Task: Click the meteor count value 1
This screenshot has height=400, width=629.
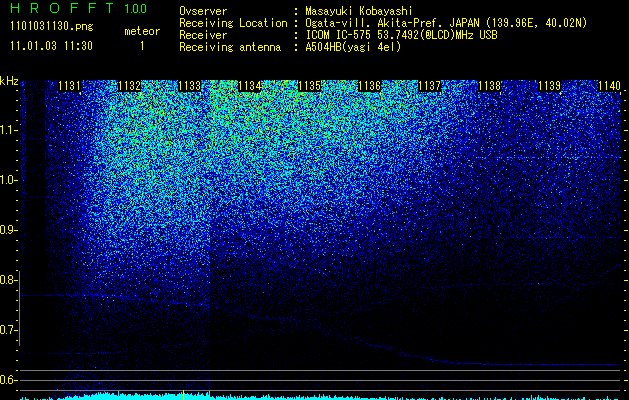Action: [142, 46]
